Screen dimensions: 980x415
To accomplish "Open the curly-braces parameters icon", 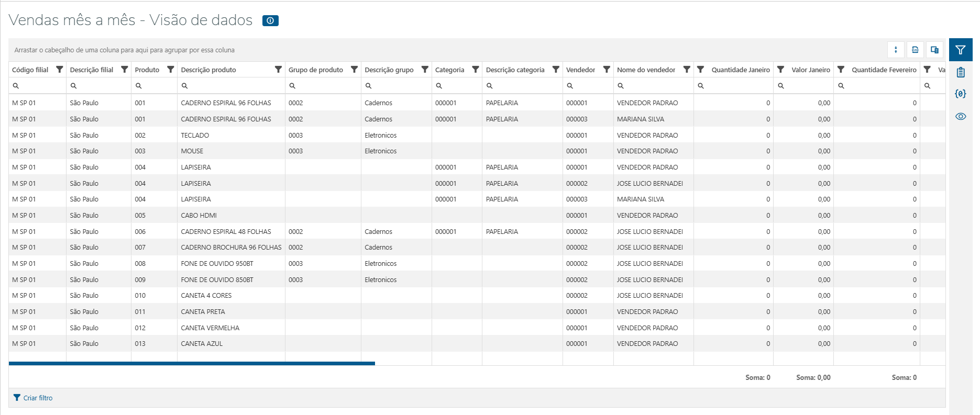I will pyautogui.click(x=960, y=94).
